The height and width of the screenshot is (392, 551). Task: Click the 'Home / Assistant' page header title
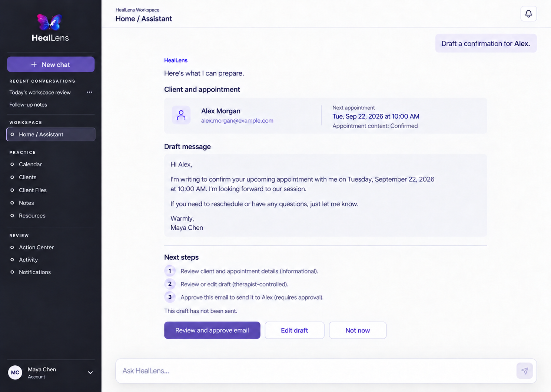tap(144, 19)
